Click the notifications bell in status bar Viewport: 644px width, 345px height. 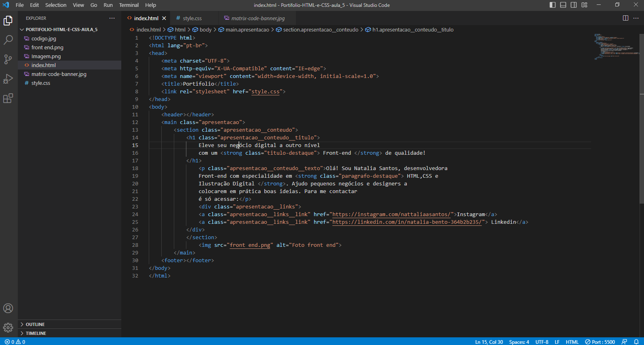point(636,342)
